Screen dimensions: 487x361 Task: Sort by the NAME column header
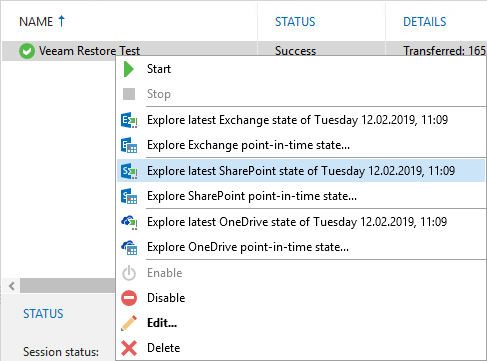pyautogui.click(x=36, y=22)
